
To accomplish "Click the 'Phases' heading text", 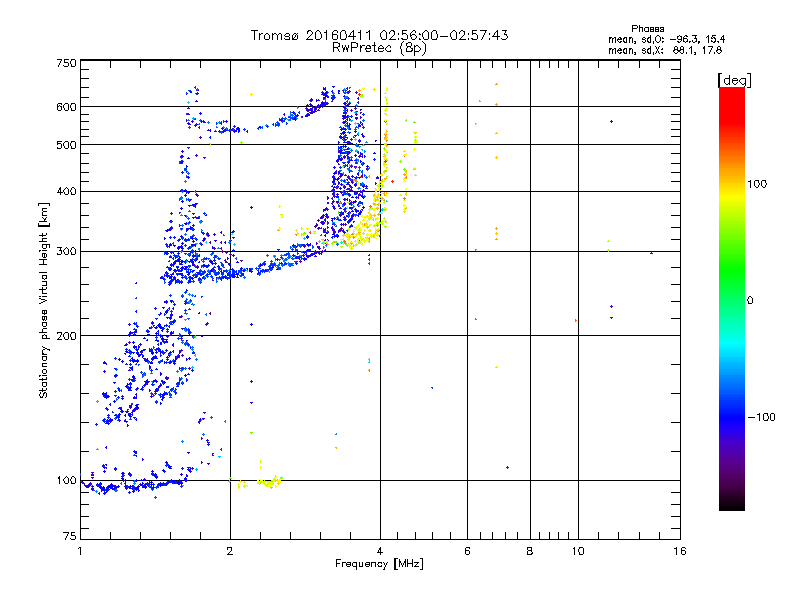I will point(647,29).
